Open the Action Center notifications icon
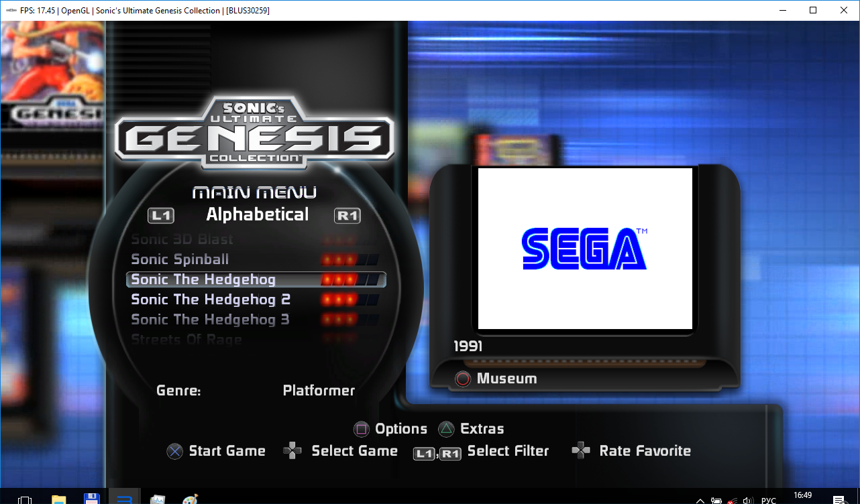The image size is (860, 504). point(838,500)
